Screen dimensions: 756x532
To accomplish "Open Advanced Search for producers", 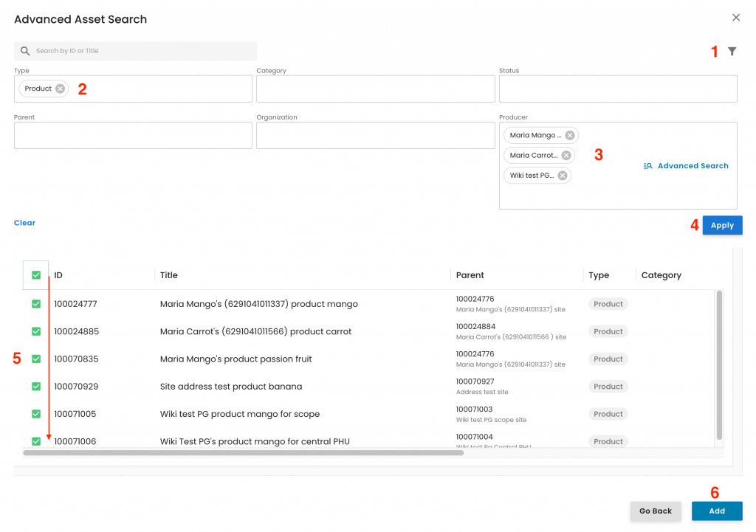I will click(x=686, y=166).
